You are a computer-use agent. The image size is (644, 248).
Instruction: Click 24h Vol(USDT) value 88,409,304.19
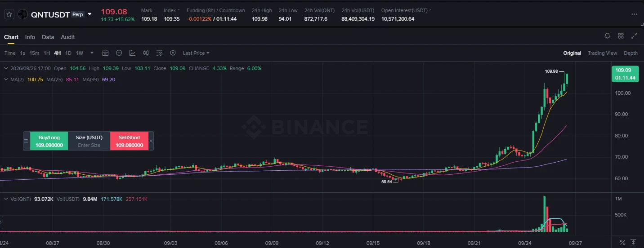pyautogui.click(x=358, y=19)
